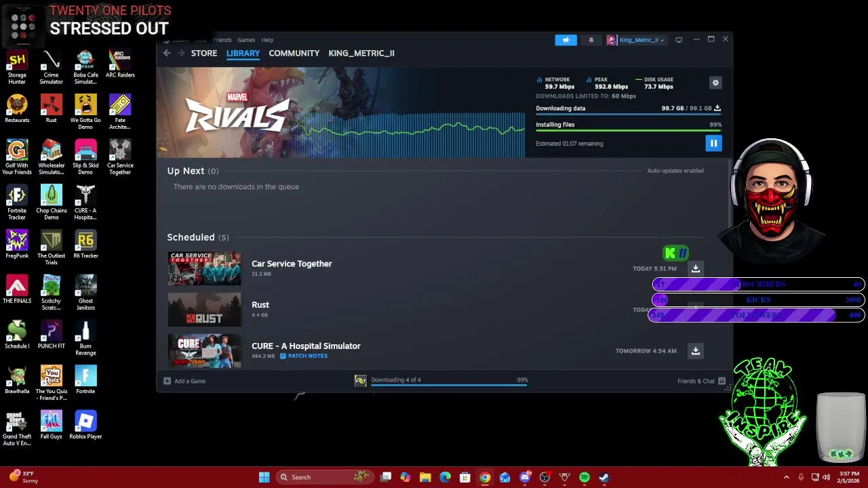Select the Rust scheduled download title
The height and width of the screenshot is (488, 868).
pyautogui.click(x=260, y=305)
